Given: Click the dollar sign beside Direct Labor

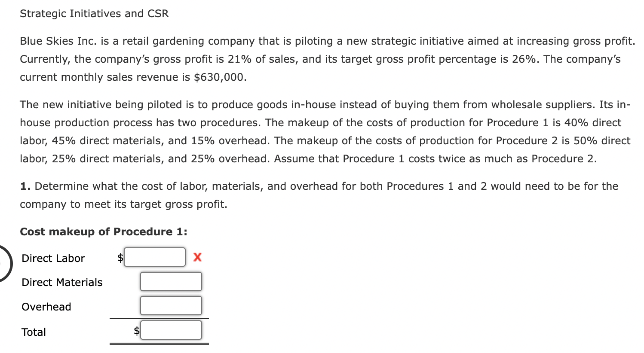Looking at the screenshot, I should click(x=120, y=258).
